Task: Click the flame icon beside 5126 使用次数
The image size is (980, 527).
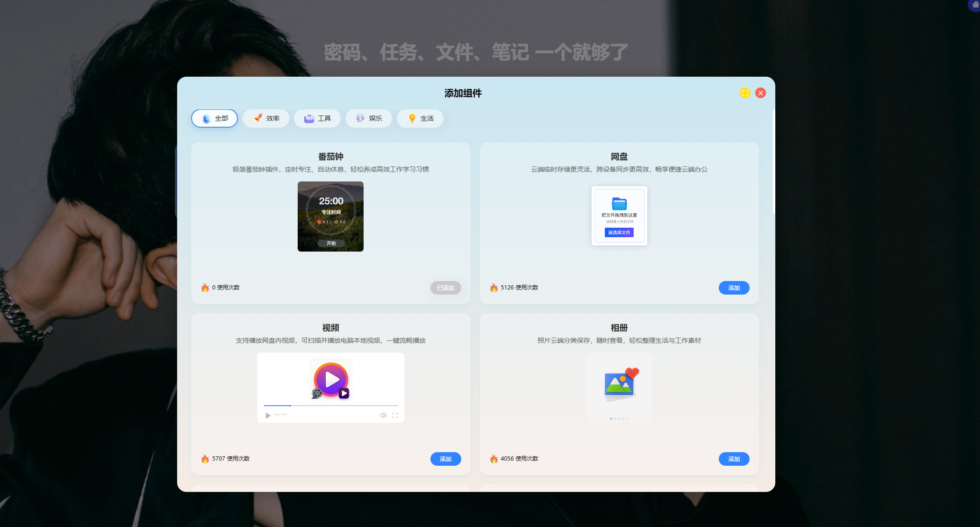Action: 494,288
